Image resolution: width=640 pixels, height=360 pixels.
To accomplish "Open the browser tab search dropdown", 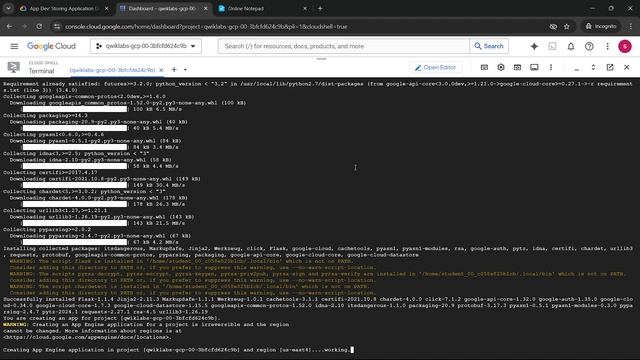I will pyautogui.click(x=9, y=9).
